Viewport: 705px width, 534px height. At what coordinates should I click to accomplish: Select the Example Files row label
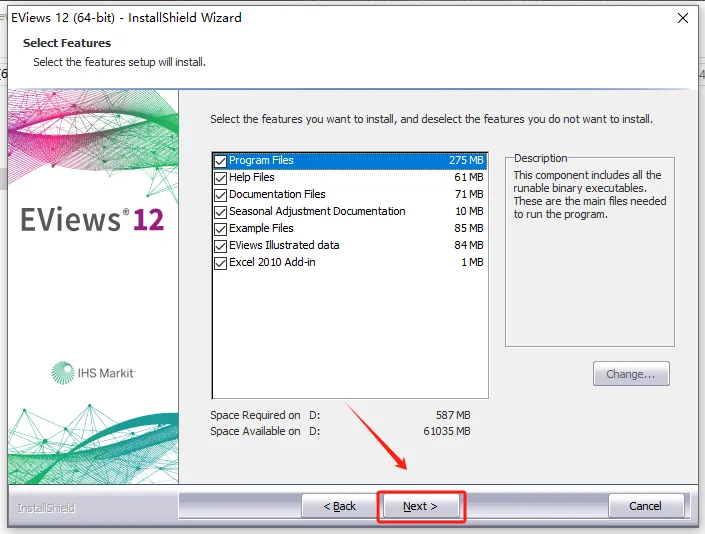coord(261,228)
